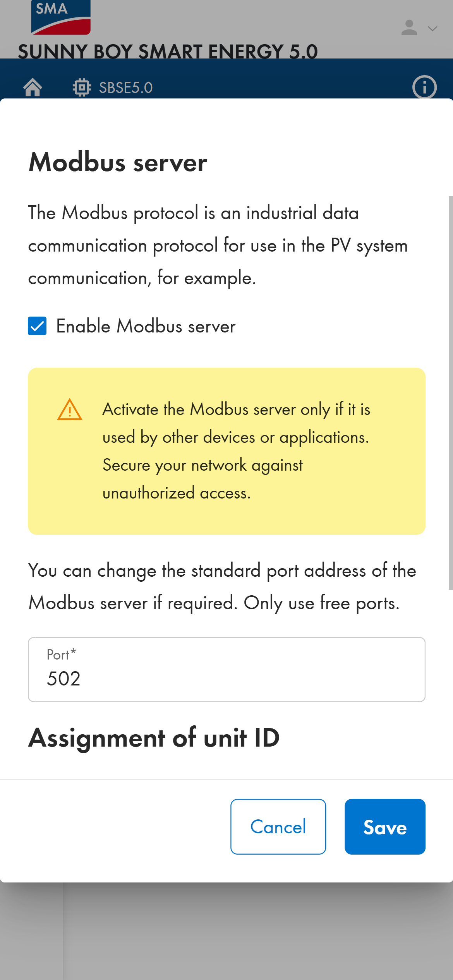Image resolution: width=453 pixels, height=980 pixels.
Task: Open the information circle icon
Action: pyautogui.click(x=424, y=87)
